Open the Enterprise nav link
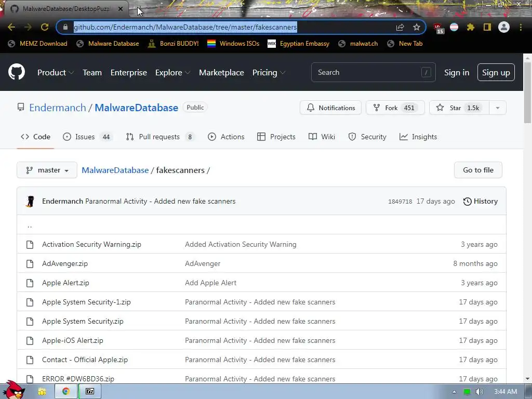The width and height of the screenshot is (532, 399). tap(129, 72)
